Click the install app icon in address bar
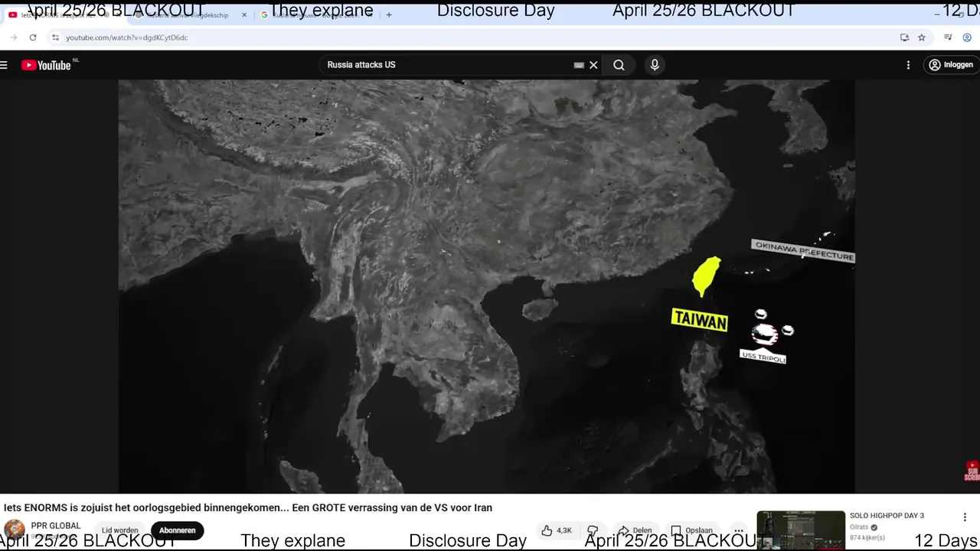This screenshot has width=980, height=551. click(x=904, y=37)
